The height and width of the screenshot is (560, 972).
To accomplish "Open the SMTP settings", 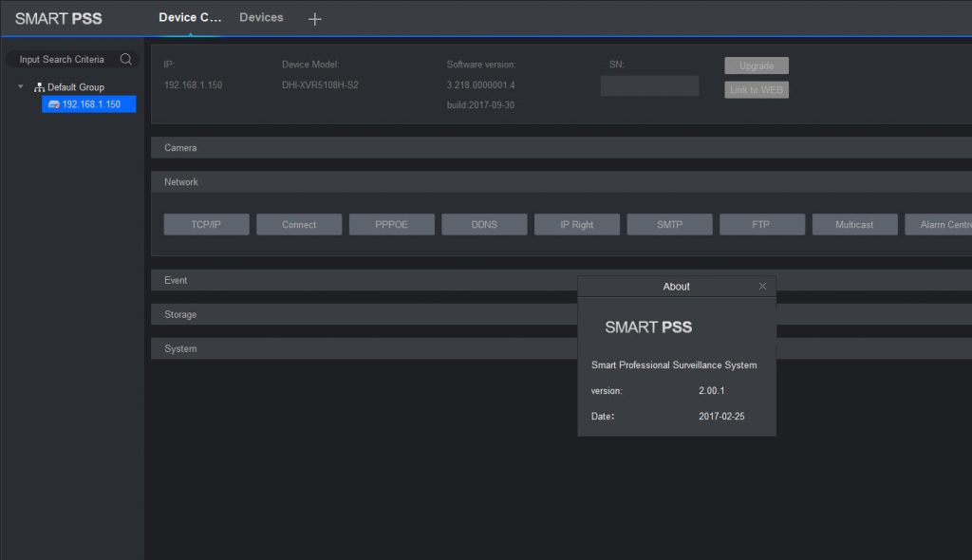I will click(x=669, y=225).
